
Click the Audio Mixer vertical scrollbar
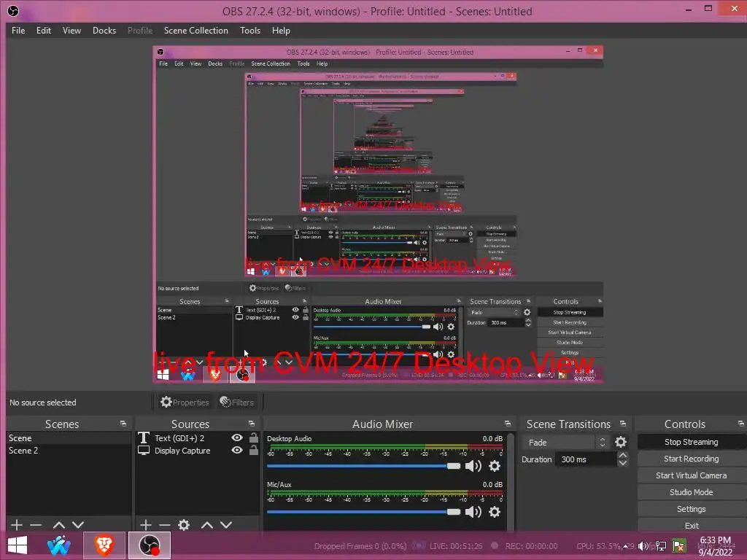click(511, 481)
